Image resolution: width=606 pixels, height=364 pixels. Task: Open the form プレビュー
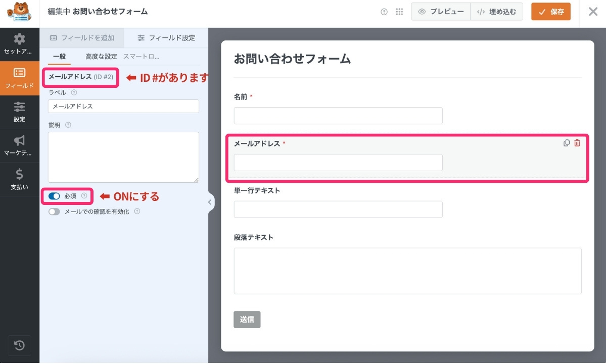tap(440, 12)
